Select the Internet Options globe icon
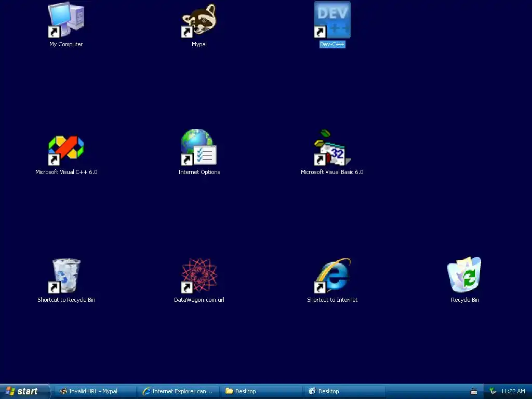This screenshot has height=399, width=532. click(x=199, y=147)
